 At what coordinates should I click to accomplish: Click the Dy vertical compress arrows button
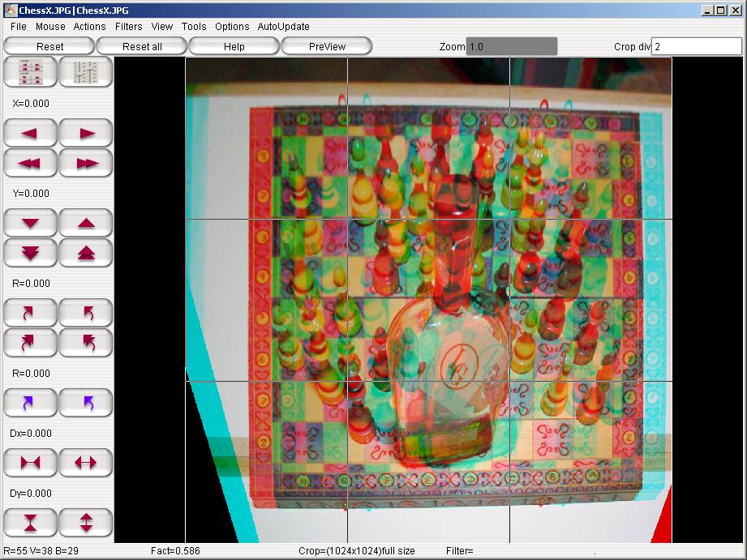pyautogui.click(x=30, y=523)
